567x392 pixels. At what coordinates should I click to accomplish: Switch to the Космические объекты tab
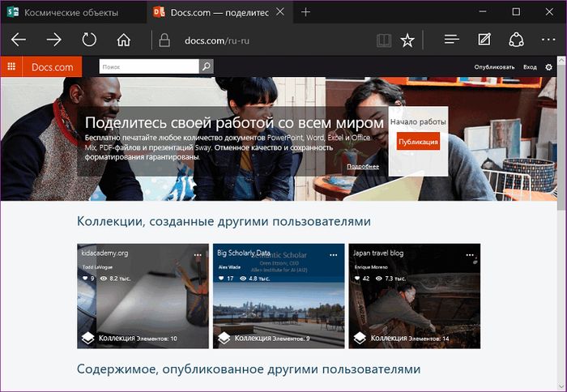pyautogui.click(x=71, y=12)
